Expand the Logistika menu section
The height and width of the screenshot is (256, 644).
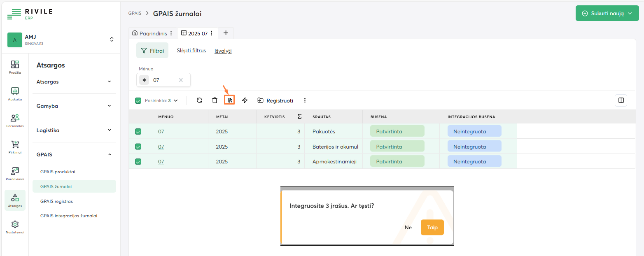coord(74,130)
